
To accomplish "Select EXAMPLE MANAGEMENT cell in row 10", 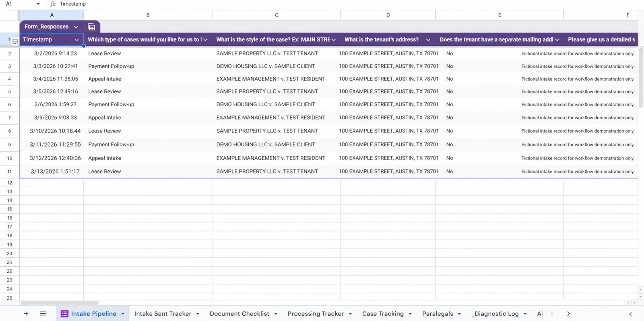I will (x=277, y=158).
